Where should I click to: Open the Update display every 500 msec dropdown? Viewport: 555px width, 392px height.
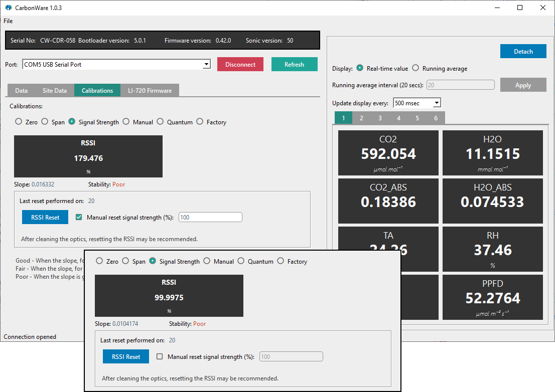(418, 103)
